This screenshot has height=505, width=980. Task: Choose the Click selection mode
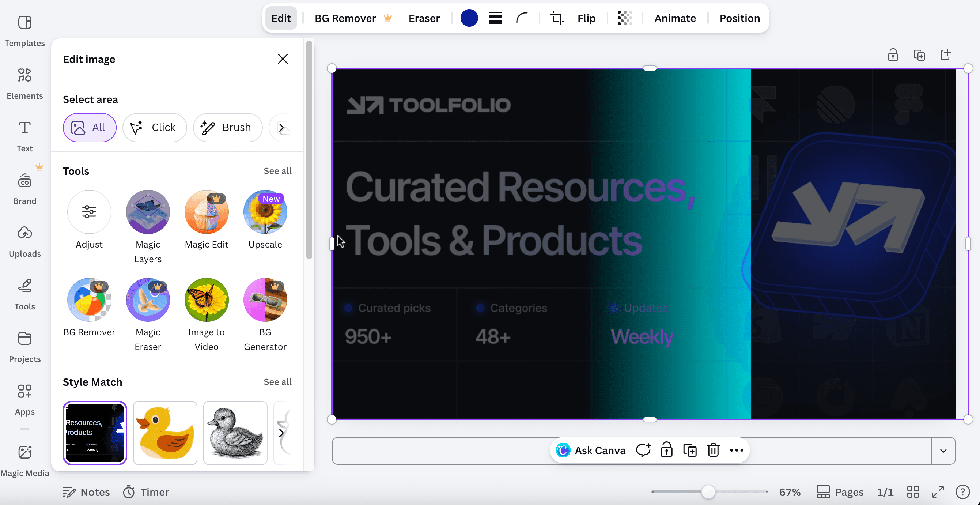click(x=155, y=128)
